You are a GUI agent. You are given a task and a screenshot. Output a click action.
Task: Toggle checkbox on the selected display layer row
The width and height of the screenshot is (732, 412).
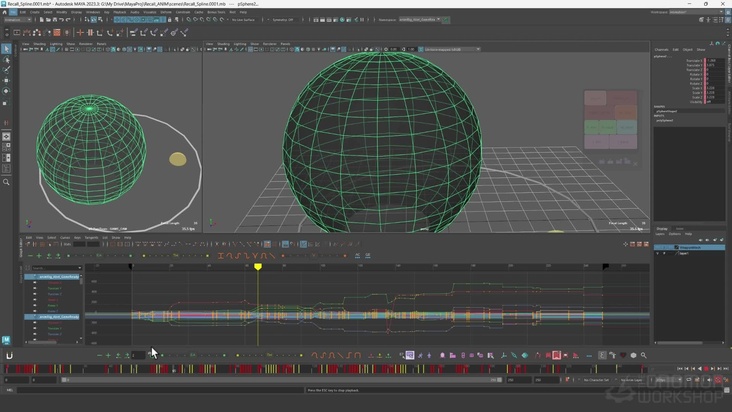pyautogui.click(x=676, y=247)
